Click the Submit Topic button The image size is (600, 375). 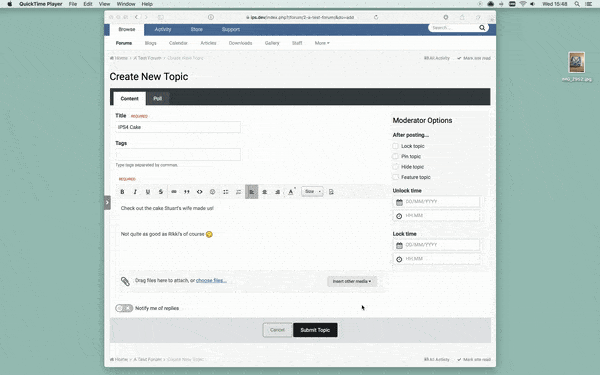315,330
